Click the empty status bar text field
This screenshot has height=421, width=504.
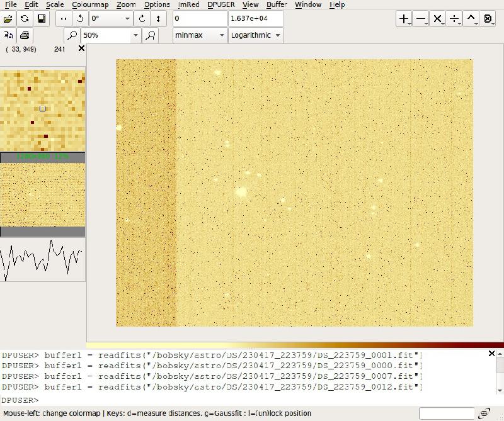[447, 413]
